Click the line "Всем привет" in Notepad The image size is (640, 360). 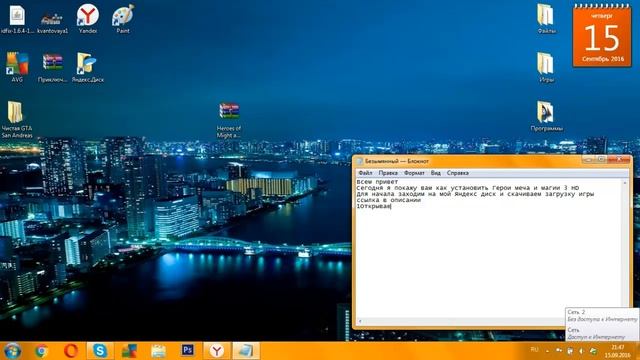tap(377, 182)
